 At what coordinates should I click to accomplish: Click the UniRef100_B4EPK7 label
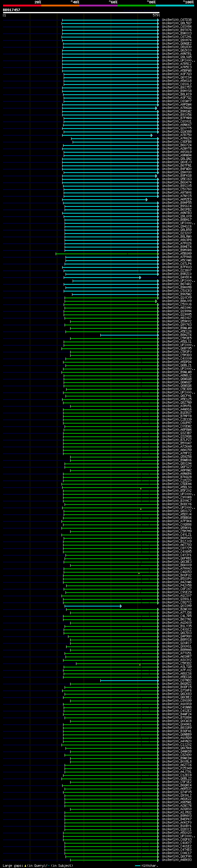click(x=177, y=819)
